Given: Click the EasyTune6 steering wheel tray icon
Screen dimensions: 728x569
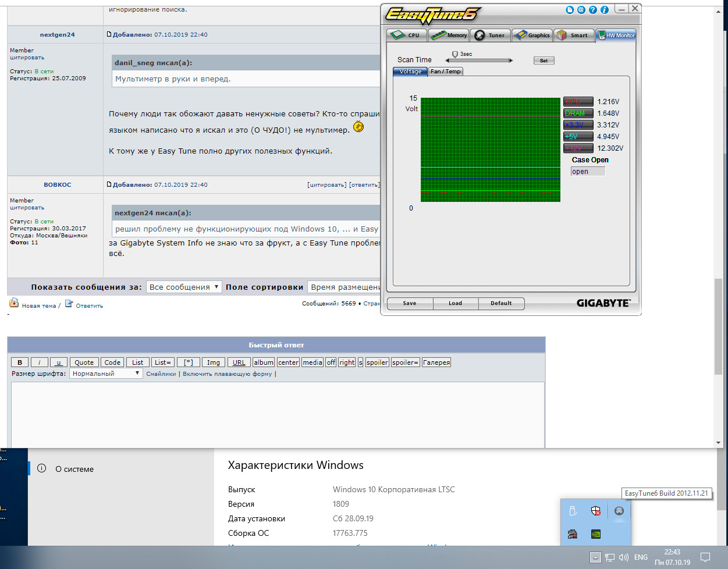Looking at the screenshot, I should click(x=619, y=511).
